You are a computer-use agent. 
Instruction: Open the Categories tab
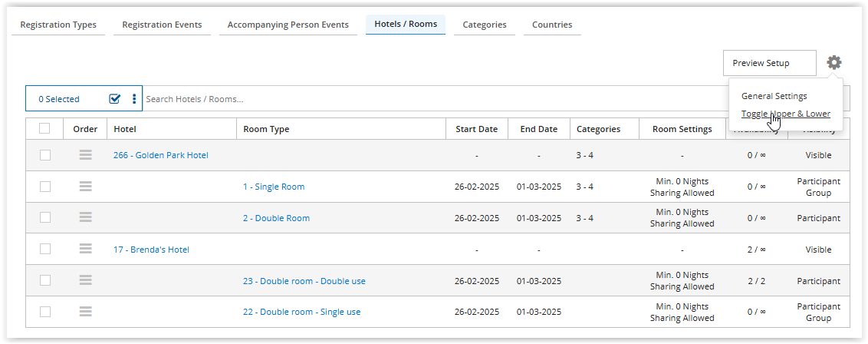(x=484, y=25)
